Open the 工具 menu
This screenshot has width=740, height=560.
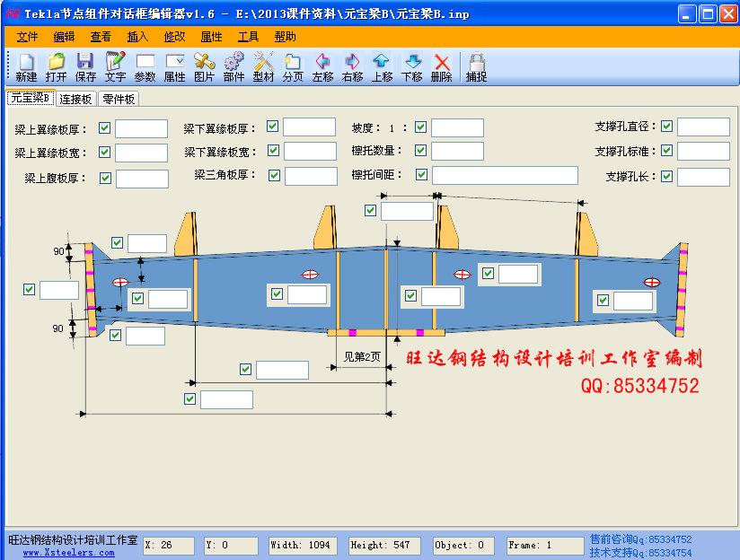click(248, 37)
